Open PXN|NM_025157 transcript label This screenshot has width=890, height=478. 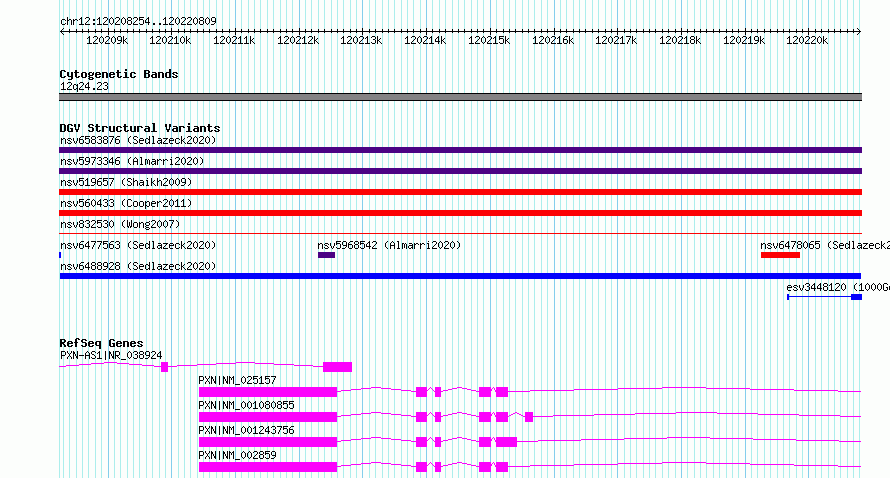click(237, 380)
